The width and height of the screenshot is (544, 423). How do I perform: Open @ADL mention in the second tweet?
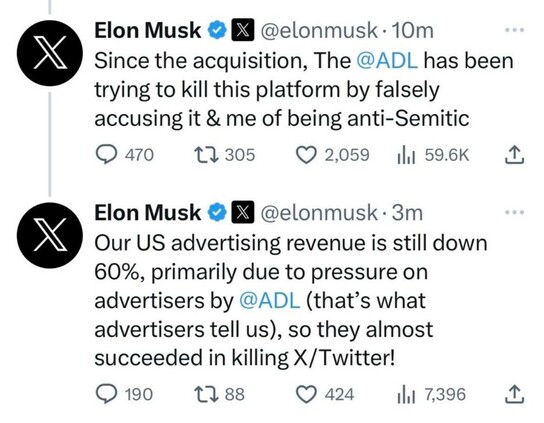pyautogui.click(x=270, y=300)
